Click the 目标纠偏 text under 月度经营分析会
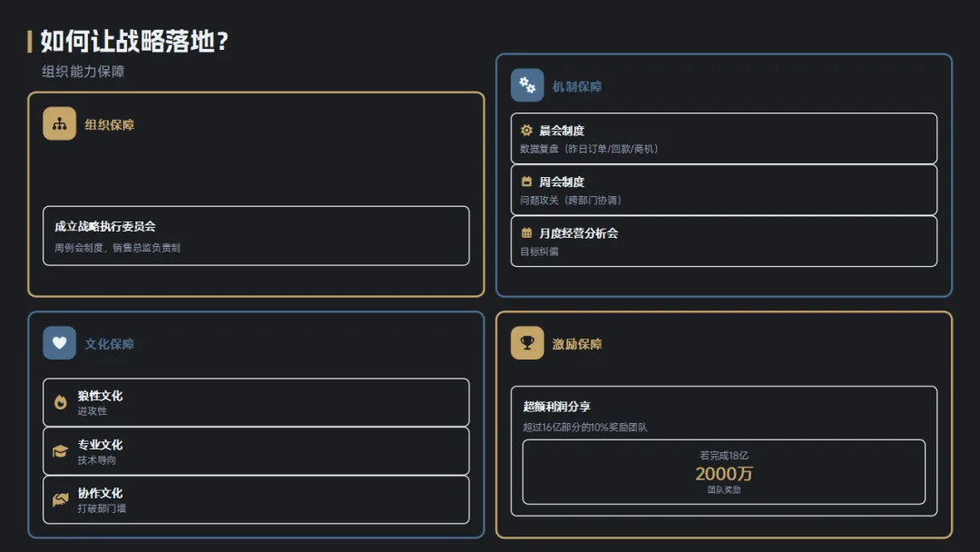This screenshot has width=980, height=552. (x=539, y=251)
